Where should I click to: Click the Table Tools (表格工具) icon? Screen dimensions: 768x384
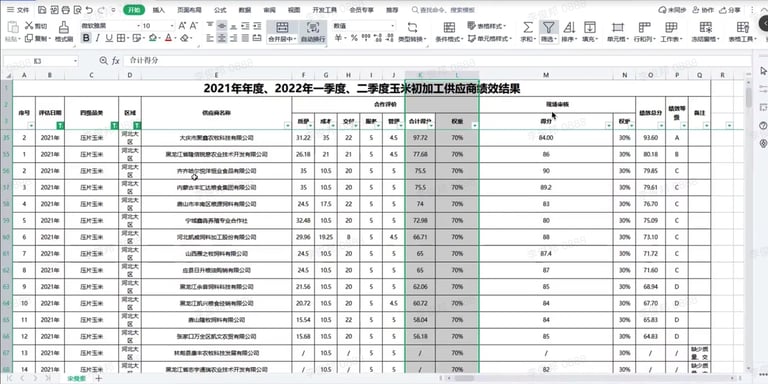[x=743, y=27]
